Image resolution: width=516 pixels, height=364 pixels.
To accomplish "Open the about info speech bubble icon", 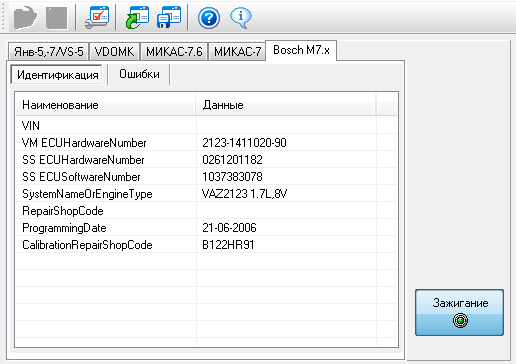I will coord(240,17).
